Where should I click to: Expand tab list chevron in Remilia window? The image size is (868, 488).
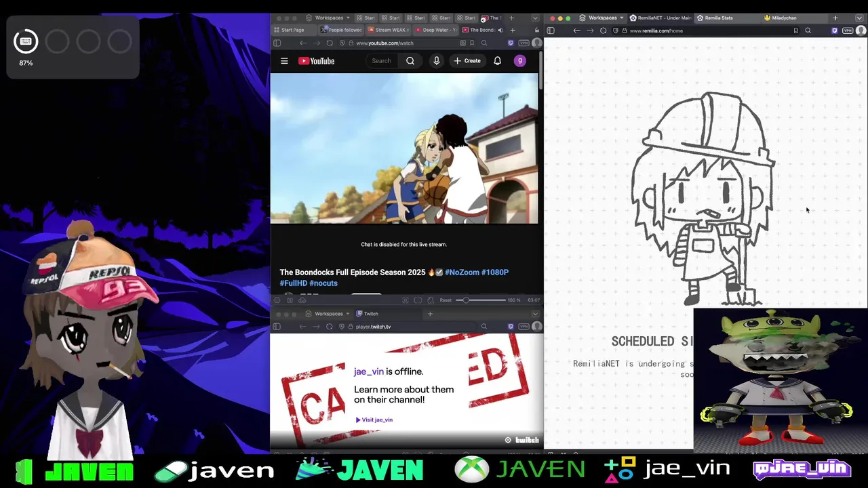[859, 18]
